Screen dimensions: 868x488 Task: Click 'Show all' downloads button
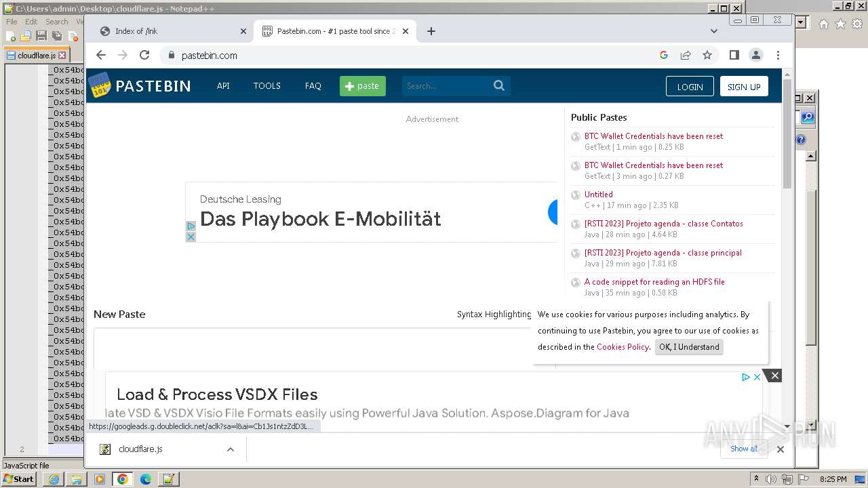point(744,449)
